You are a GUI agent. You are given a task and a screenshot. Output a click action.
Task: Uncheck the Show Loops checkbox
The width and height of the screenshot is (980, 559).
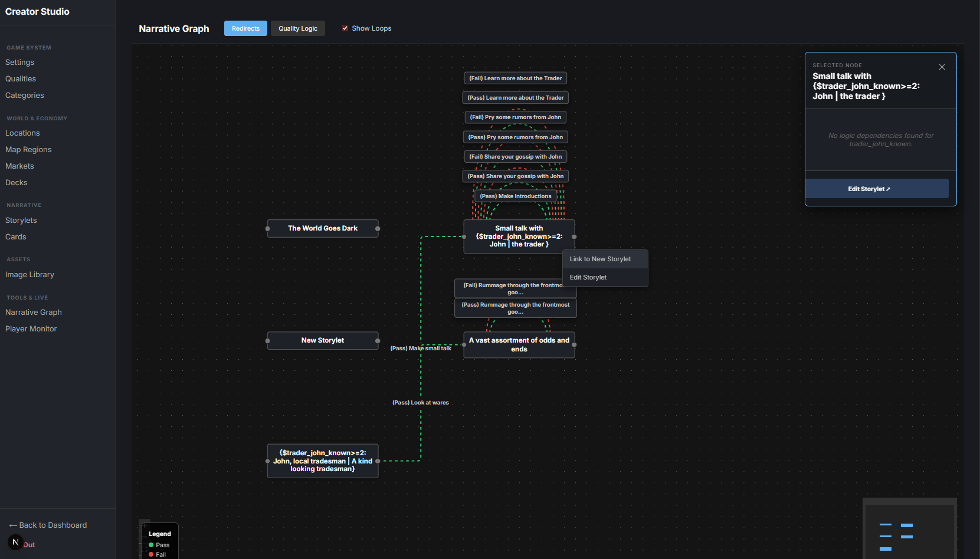coord(345,28)
